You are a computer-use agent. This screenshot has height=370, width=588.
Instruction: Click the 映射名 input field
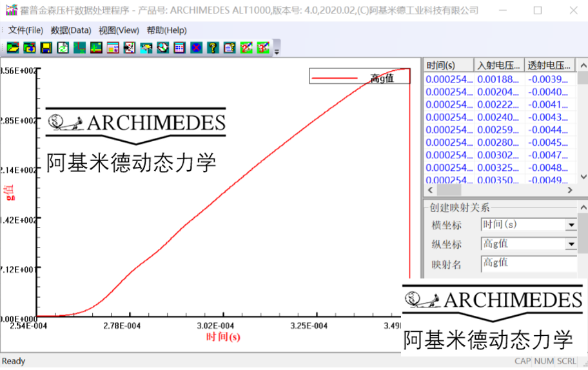(529, 264)
